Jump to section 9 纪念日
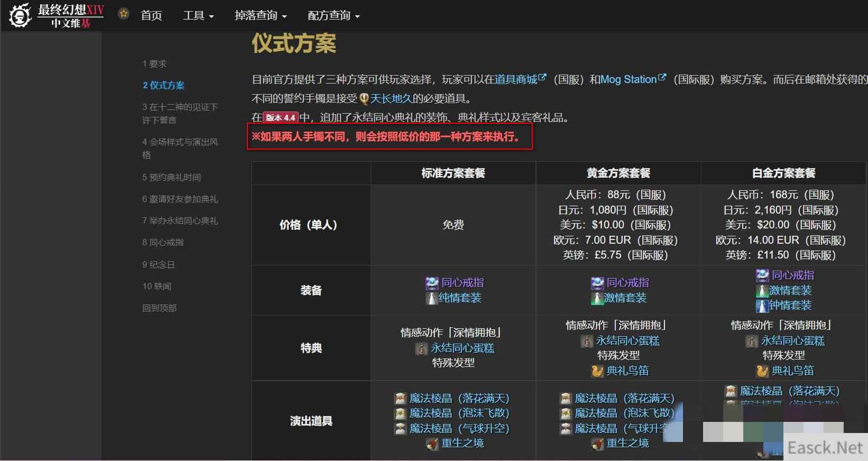Screen dimensions: 868x461 (x=158, y=264)
